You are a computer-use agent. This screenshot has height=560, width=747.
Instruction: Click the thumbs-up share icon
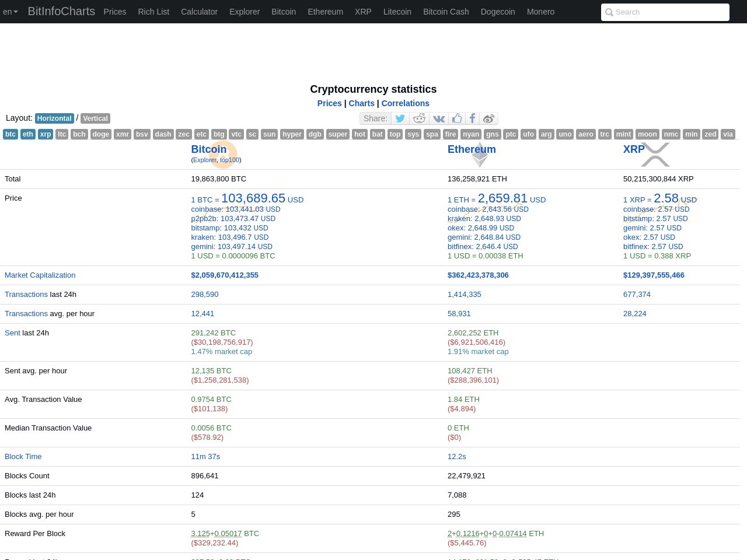(457, 118)
